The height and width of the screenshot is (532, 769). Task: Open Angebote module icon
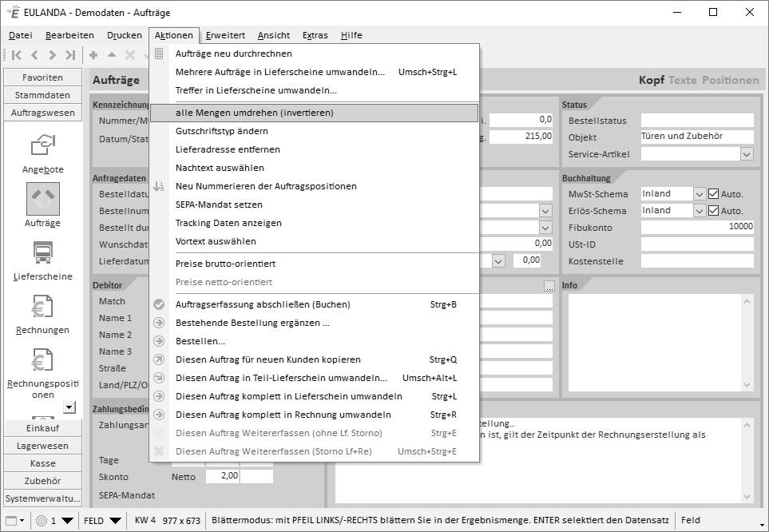(x=43, y=145)
